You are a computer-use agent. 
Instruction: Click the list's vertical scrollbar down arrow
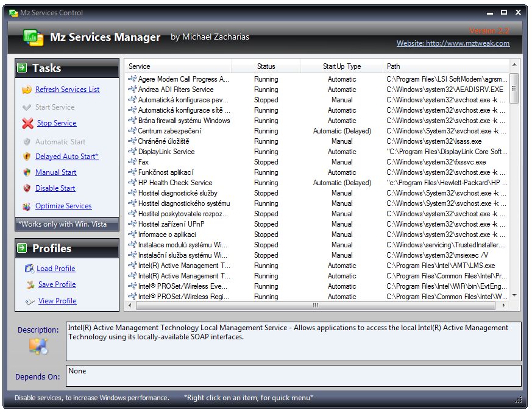tap(514, 295)
